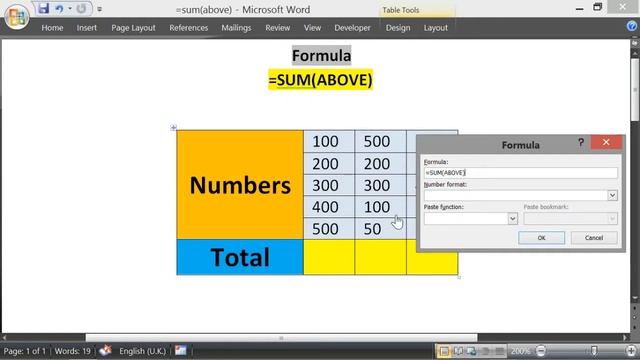This screenshot has height=360, width=640.
Task: Open word count from Words: 19
Action: point(73,351)
